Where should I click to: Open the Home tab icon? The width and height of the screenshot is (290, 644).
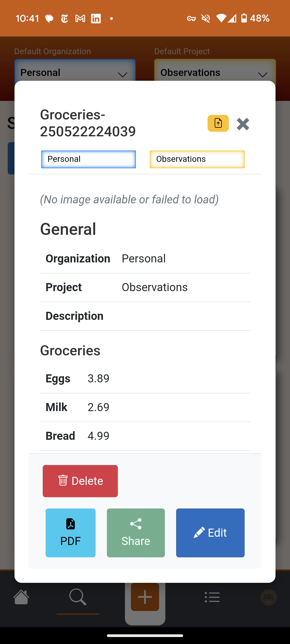click(21, 597)
